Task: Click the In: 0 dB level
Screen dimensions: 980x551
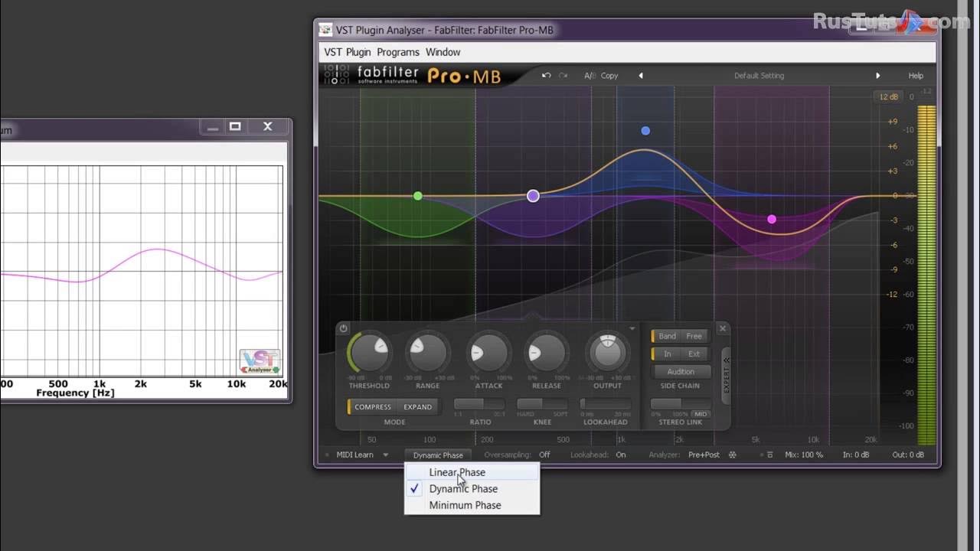Action: tap(856, 455)
